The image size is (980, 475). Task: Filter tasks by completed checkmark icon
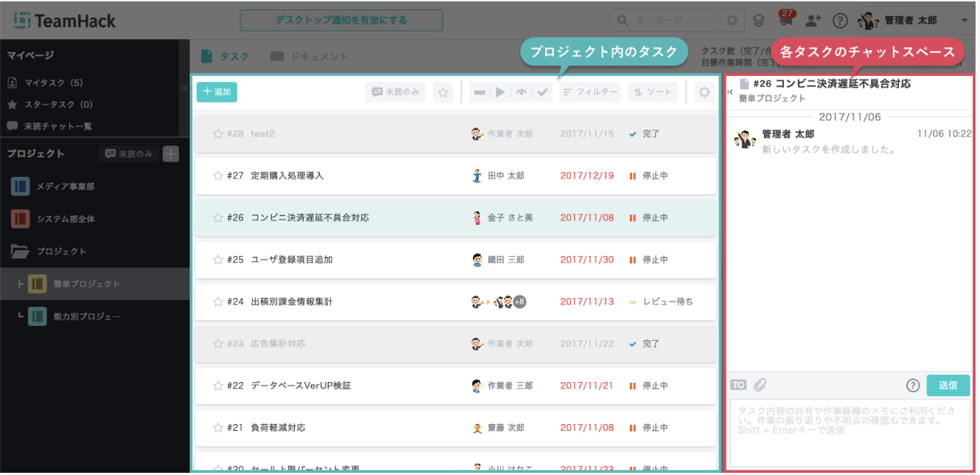pos(543,92)
